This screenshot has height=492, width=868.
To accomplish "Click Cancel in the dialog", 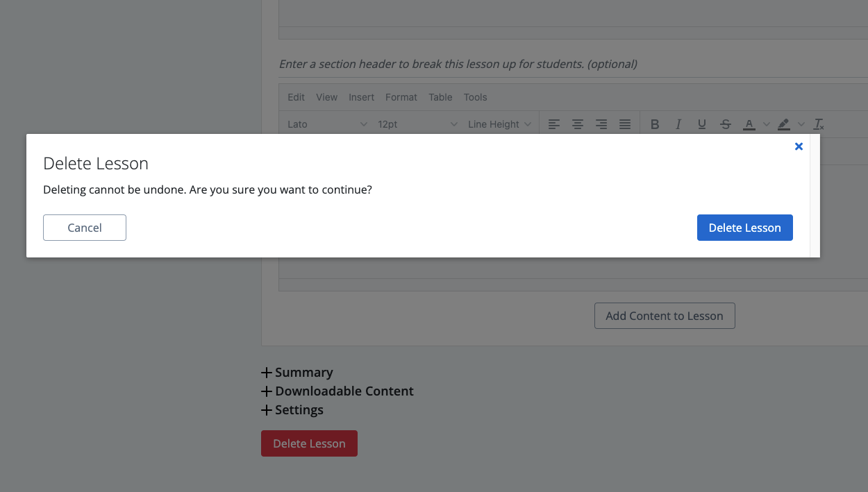I will [x=85, y=228].
